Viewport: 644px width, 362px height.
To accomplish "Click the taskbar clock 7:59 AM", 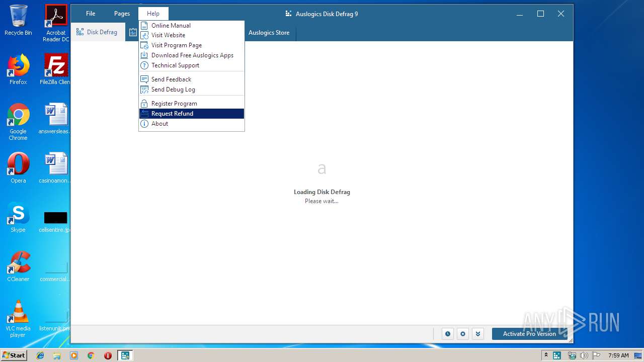I will (618, 355).
